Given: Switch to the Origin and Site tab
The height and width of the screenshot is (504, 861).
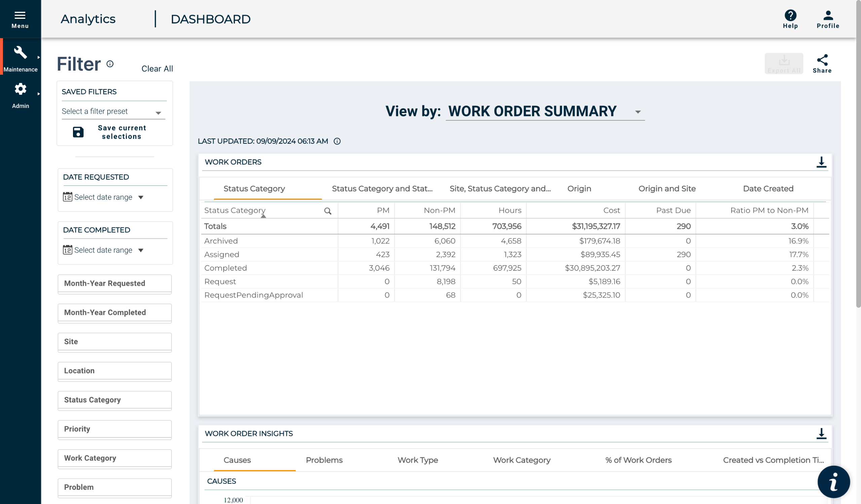Looking at the screenshot, I should 667,189.
